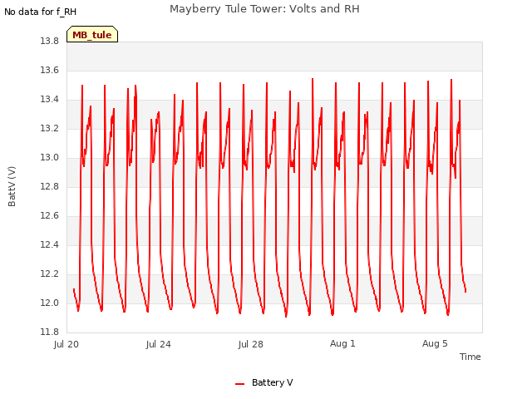
Task: Click the 12.2 y-axis tick label
Action: point(50,273)
